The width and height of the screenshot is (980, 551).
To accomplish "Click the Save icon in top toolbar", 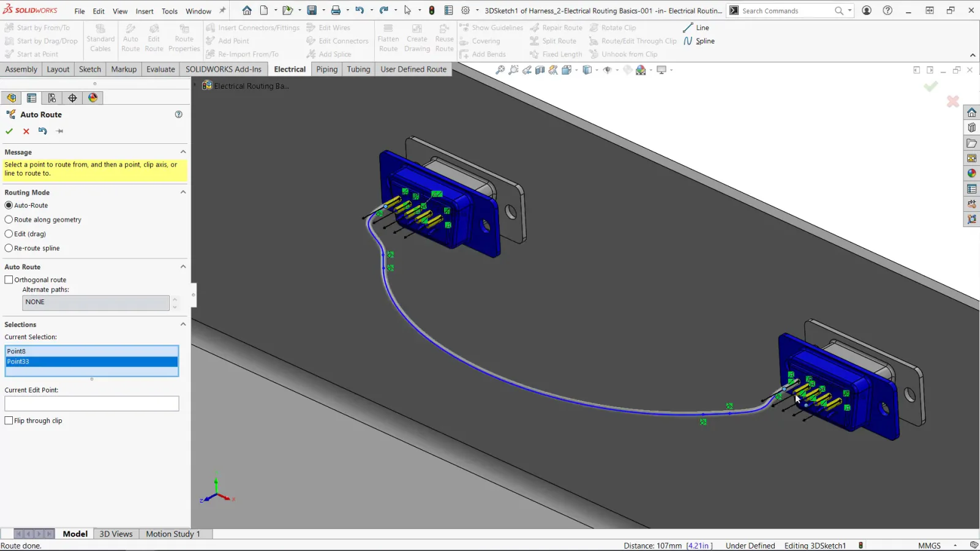I will point(312,10).
